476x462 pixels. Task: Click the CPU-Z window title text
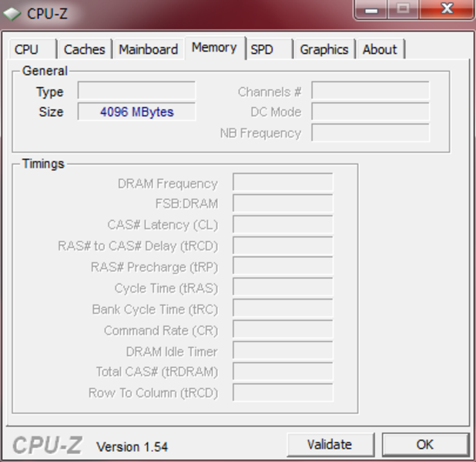tap(47, 14)
